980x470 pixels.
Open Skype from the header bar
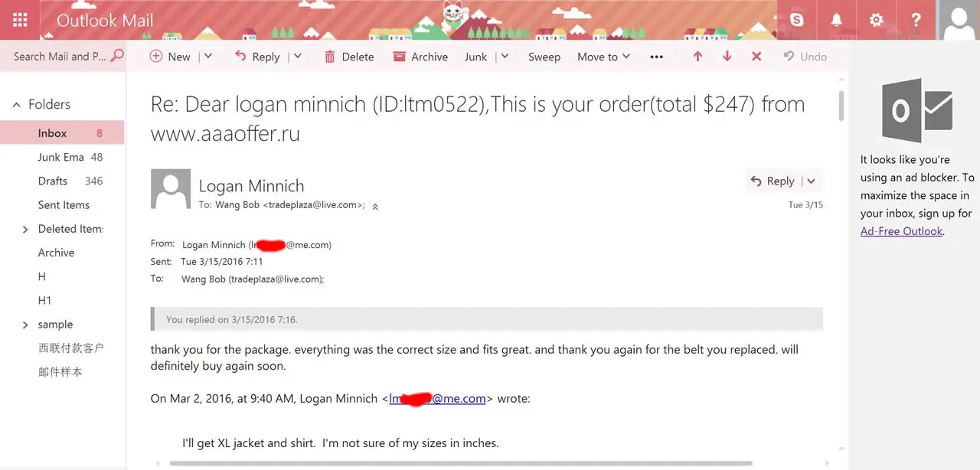coord(797,20)
